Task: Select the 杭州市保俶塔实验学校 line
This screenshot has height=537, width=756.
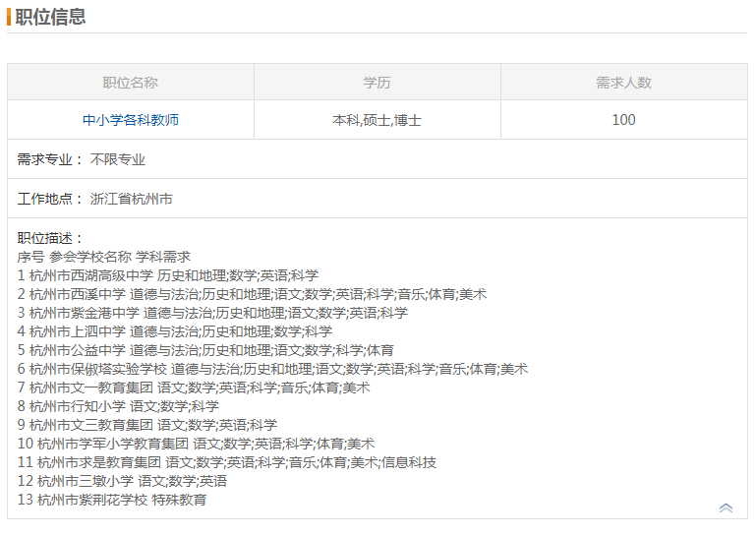Action: [x=273, y=369]
